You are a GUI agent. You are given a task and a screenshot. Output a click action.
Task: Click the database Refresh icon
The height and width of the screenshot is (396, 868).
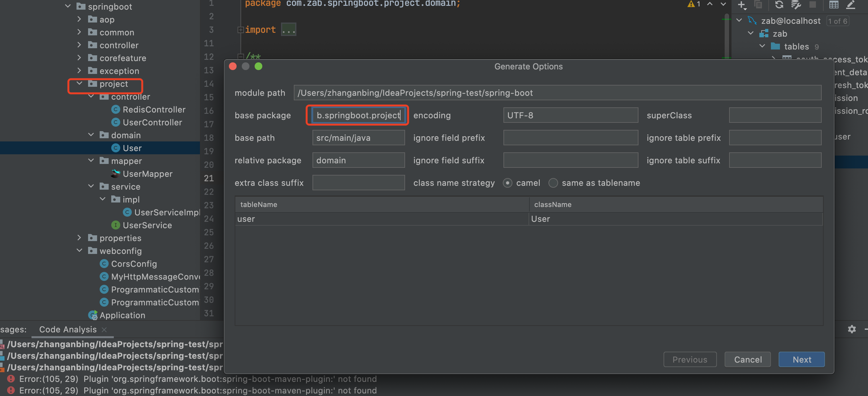(x=779, y=4)
